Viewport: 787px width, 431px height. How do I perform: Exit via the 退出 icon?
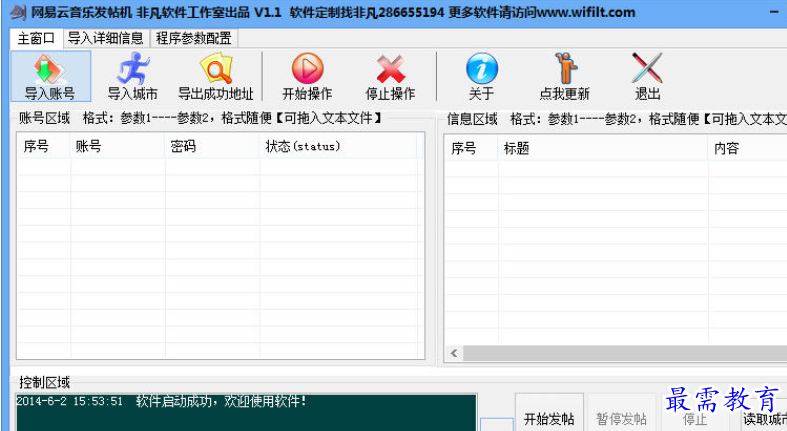(647, 76)
